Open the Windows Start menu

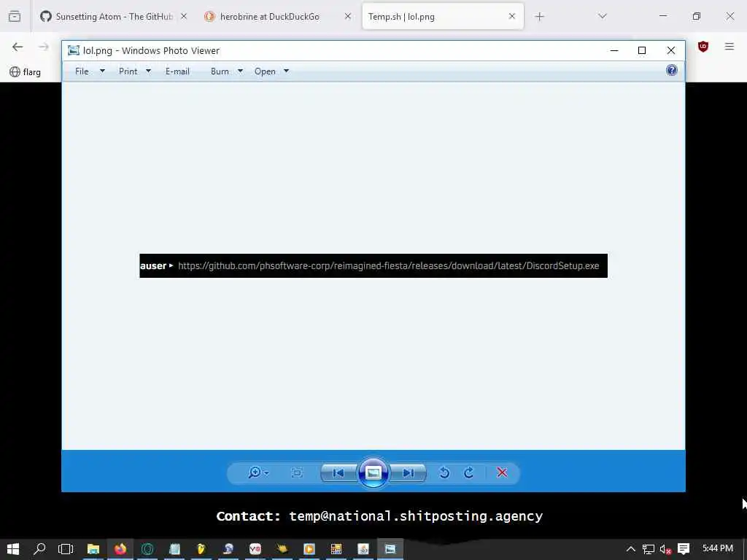point(13,549)
